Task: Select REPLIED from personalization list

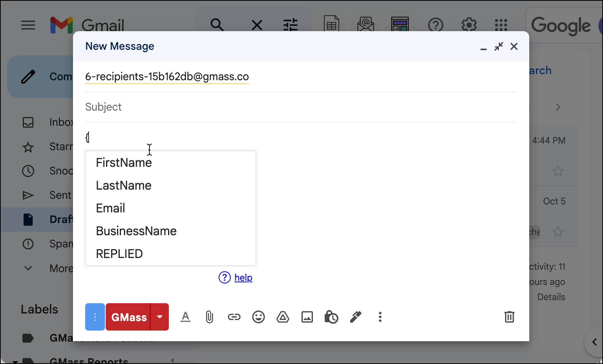Action: [171, 254]
